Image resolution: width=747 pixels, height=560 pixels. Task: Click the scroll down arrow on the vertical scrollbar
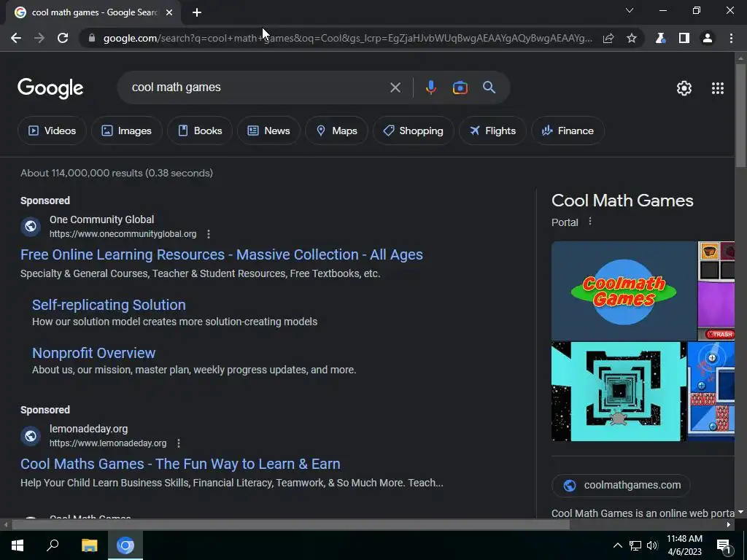740,513
